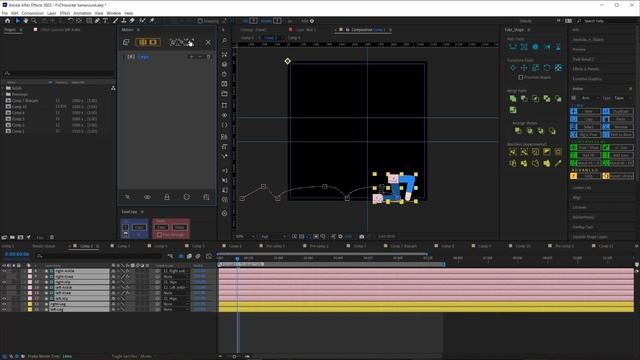Click the blue Paste button in tool panel

tap(618, 119)
